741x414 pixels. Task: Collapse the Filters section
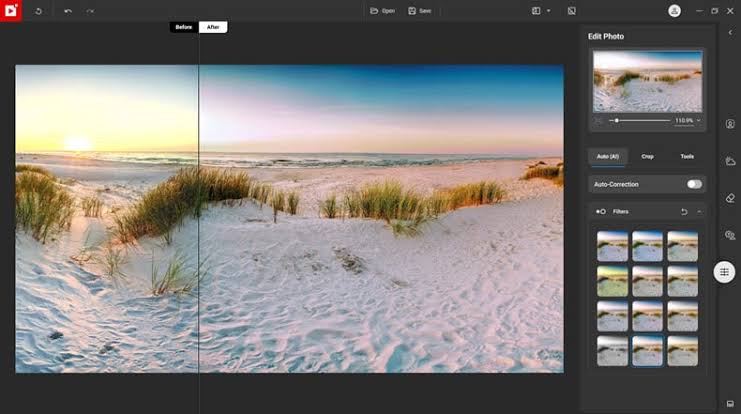click(x=698, y=211)
